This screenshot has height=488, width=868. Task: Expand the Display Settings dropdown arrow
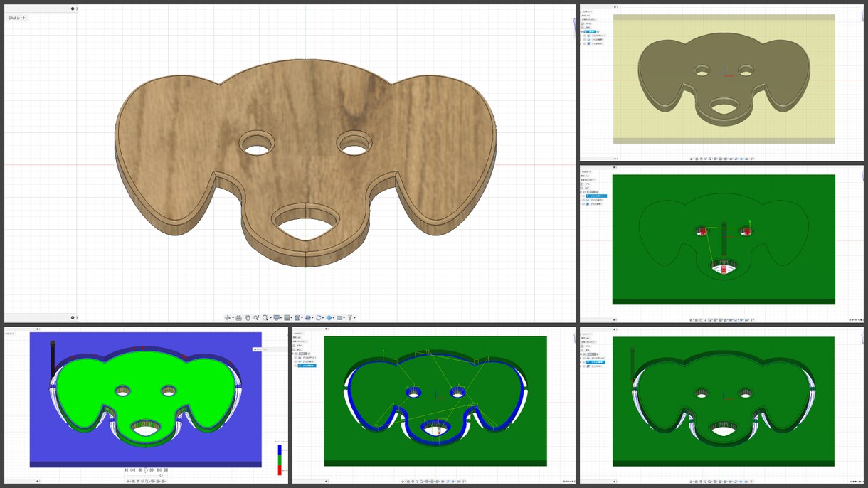[281, 318]
